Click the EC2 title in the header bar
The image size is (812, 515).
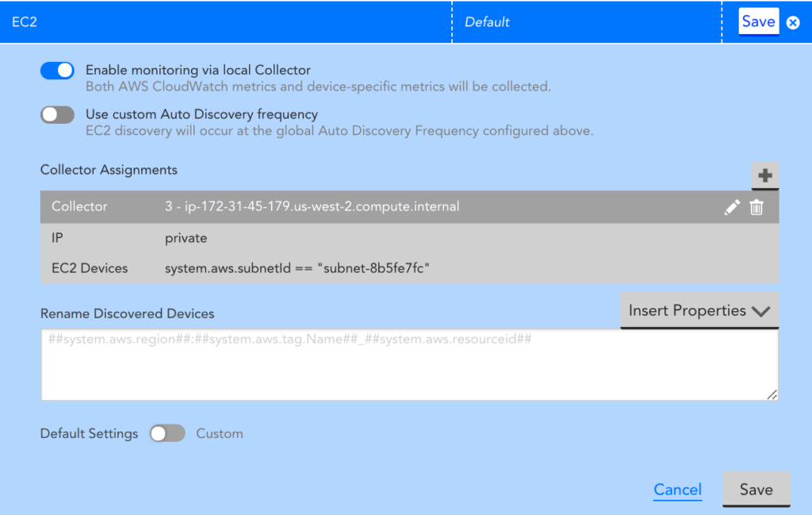(x=26, y=21)
